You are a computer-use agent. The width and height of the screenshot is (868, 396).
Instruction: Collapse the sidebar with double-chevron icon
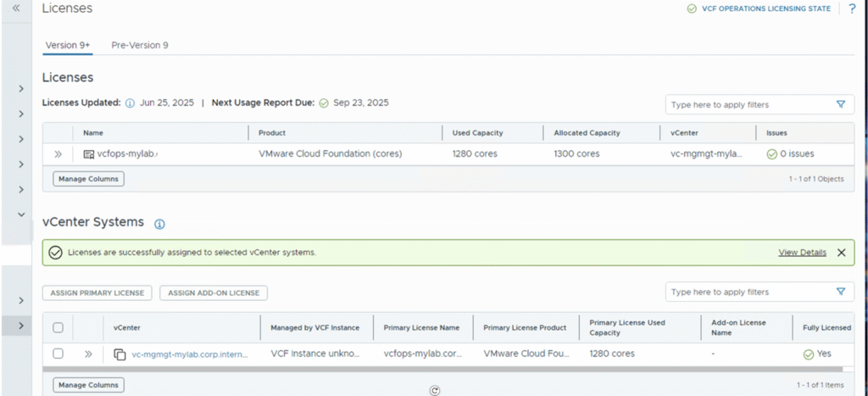(16, 8)
